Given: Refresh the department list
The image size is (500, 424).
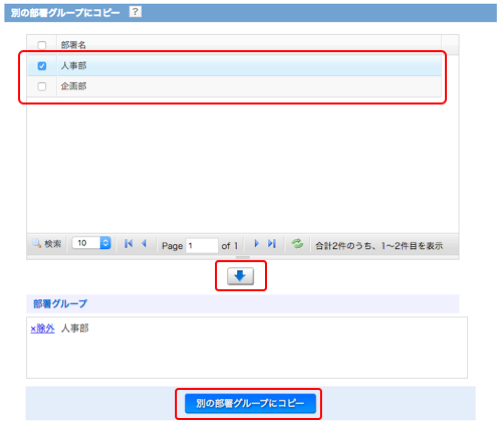Looking at the screenshot, I should click(x=297, y=244).
